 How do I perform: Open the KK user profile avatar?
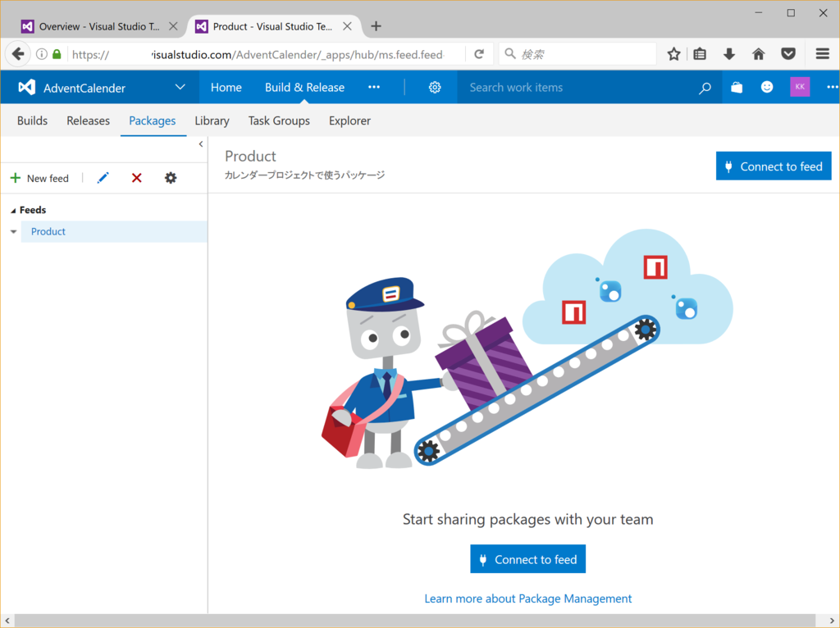pyautogui.click(x=800, y=87)
